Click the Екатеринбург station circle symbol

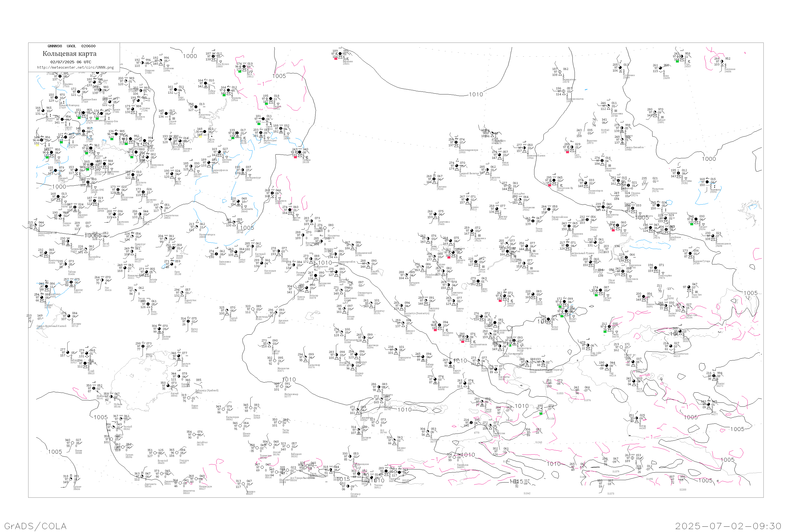(x=243, y=170)
